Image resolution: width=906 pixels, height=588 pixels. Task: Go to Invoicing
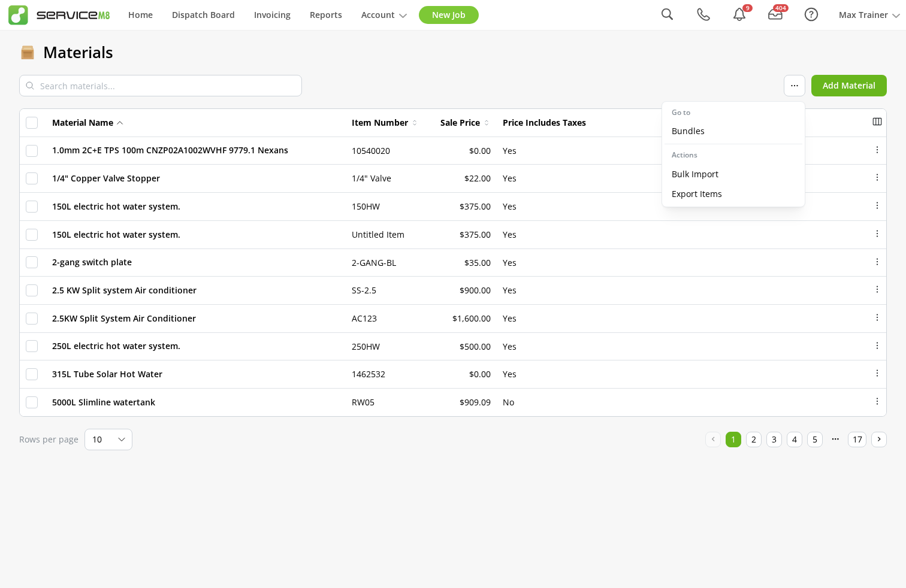pyautogui.click(x=272, y=15)
